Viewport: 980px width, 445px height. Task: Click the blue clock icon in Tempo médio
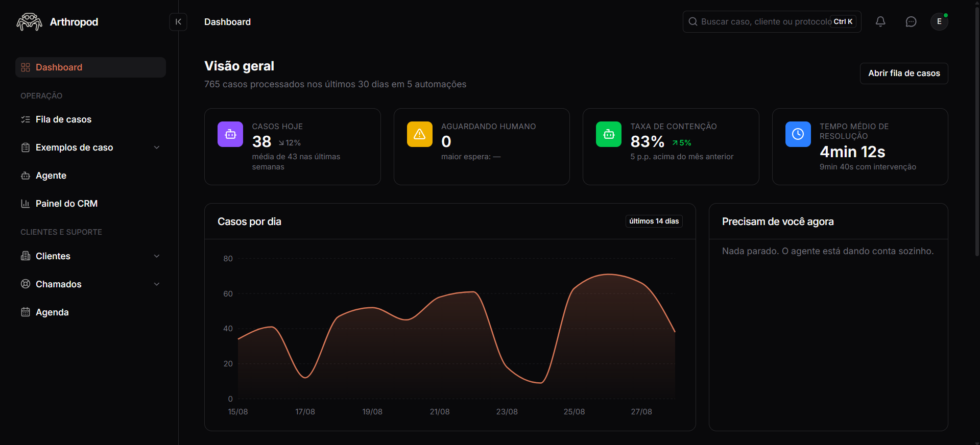[x=798, y=134]
